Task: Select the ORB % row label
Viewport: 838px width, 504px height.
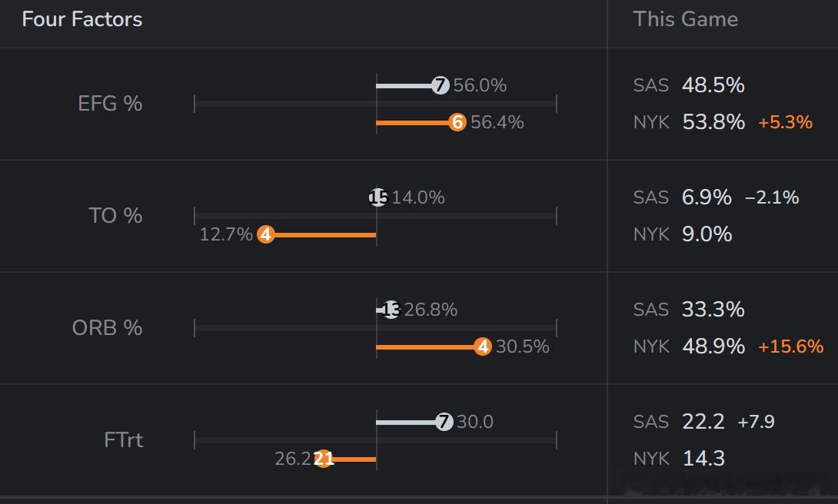Action: pyautogui.click(x=107, y=328)
